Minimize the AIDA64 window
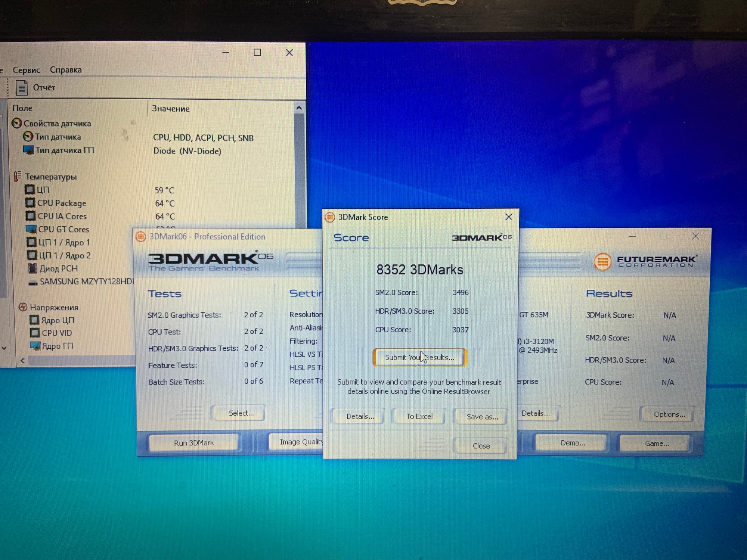The image size is (747, 560). click(x=226, y=53)
